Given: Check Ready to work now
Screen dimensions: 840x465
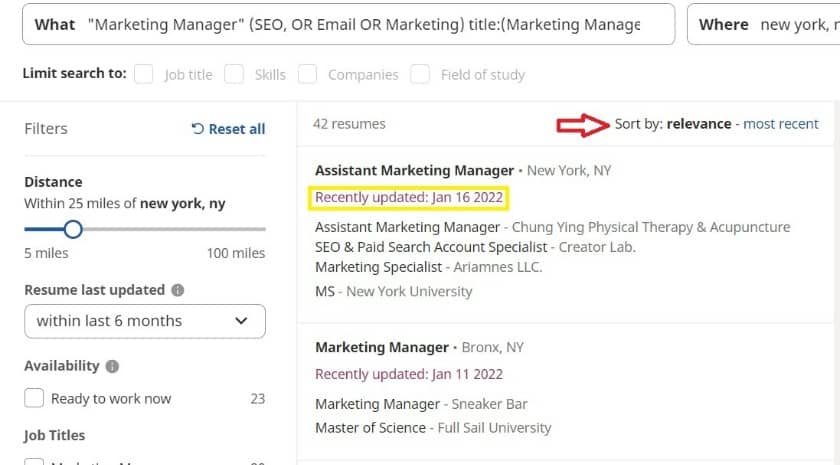Looking at the screenshot, I should click(x=34, y=398).
